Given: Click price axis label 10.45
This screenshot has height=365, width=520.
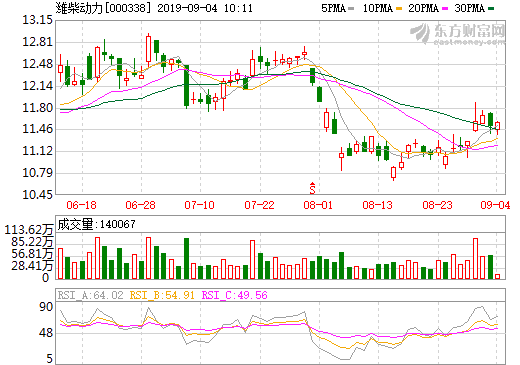Looking at the screenshot, I should (37, 194).
